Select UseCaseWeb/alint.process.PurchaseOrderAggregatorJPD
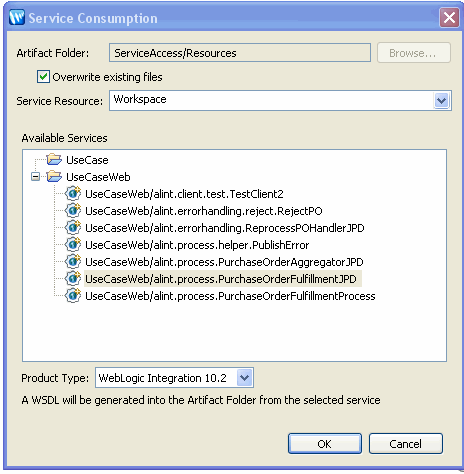This screenshot has width=464, height=474. click(224, 262)
